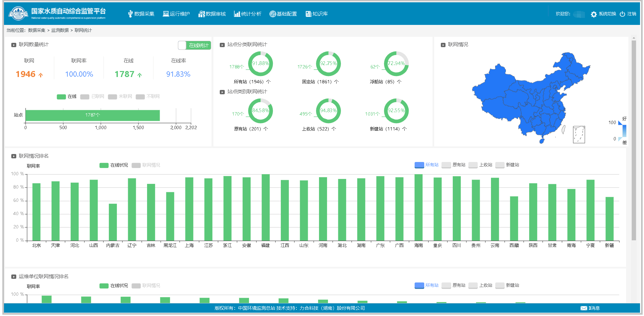Toggle the 在线 legend in station bar chart

pyautogui.click(x=66, y=97)
